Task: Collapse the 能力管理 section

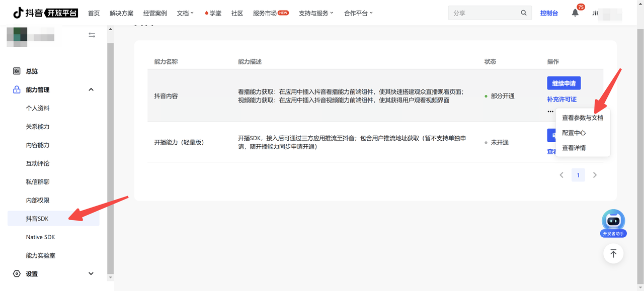Action: tap(91, 90)
